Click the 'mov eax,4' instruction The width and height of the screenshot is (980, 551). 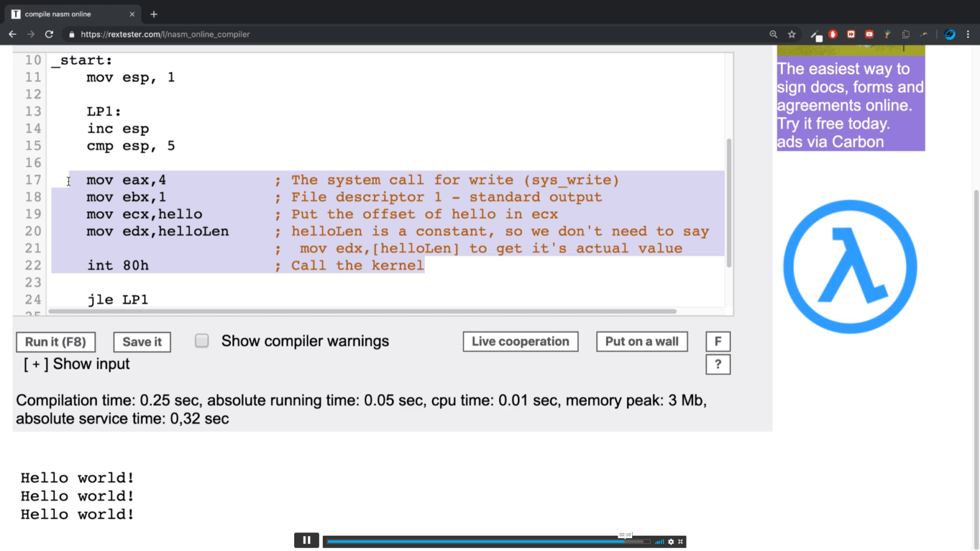click(126, 180)
